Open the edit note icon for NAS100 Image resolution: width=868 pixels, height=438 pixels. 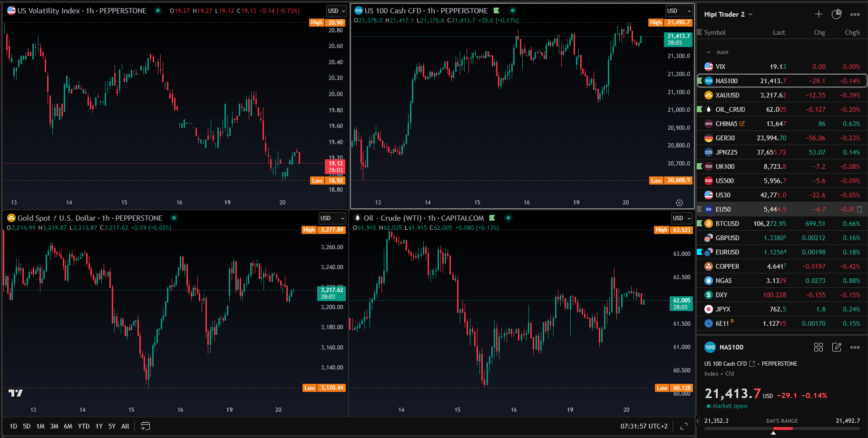[x=837, y=347]
